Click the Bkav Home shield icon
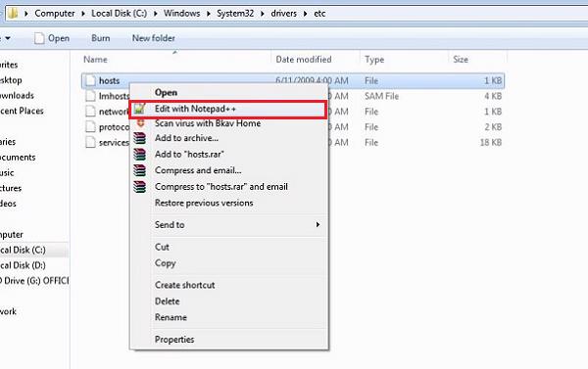This screenshot has height=369, width=588. click(140, 123)
